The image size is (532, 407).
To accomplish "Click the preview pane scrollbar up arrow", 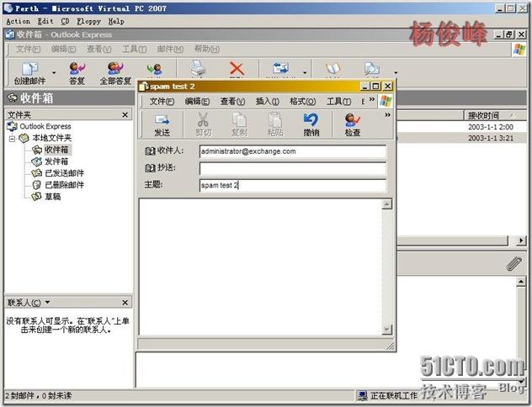I will click(x=521, y=282).
